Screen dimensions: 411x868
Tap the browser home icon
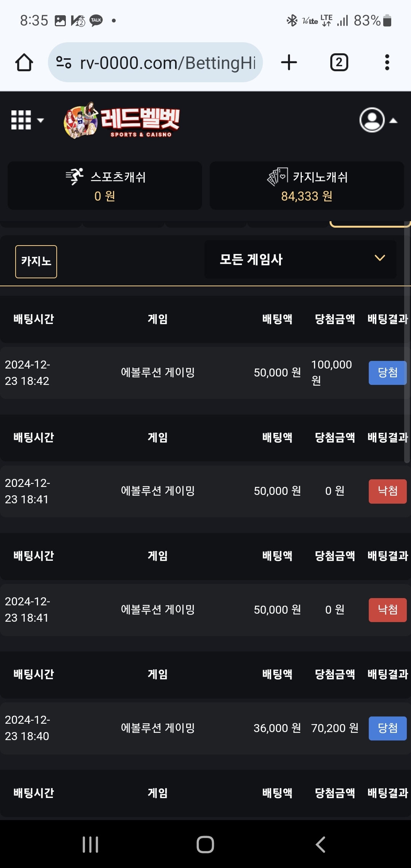click(x=24, y=62)
